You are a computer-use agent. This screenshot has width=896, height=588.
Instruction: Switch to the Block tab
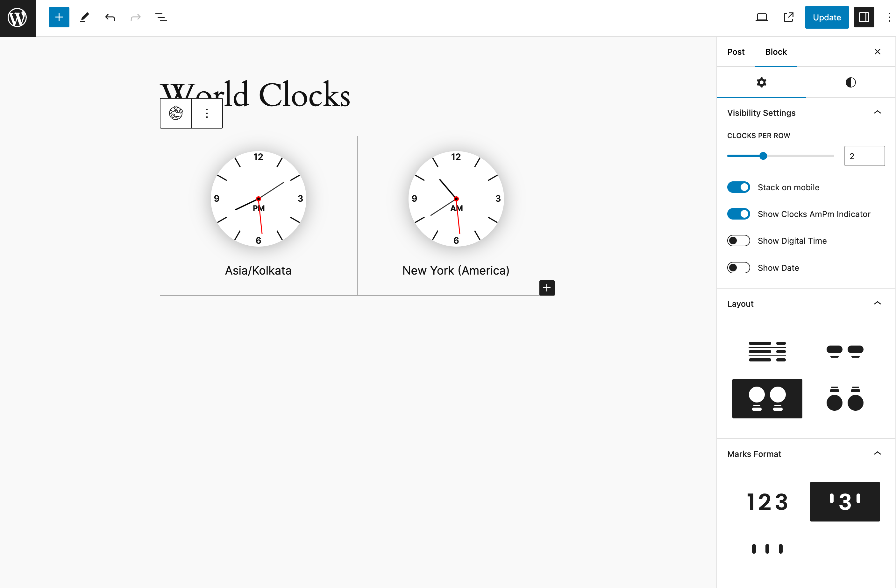[777, 51]
